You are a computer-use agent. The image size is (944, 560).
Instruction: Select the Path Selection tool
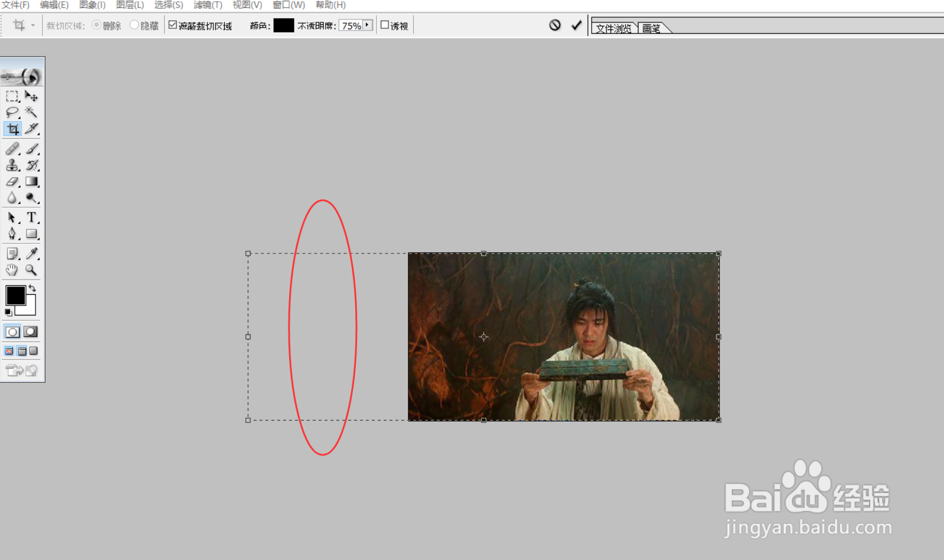click(x=12, y=217)
